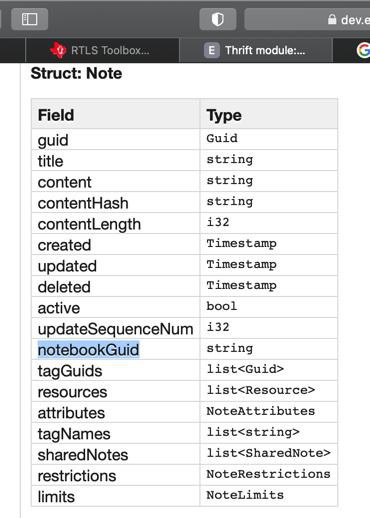
Task: Open the NoteLimits type link
Action: tap(245, 495)
